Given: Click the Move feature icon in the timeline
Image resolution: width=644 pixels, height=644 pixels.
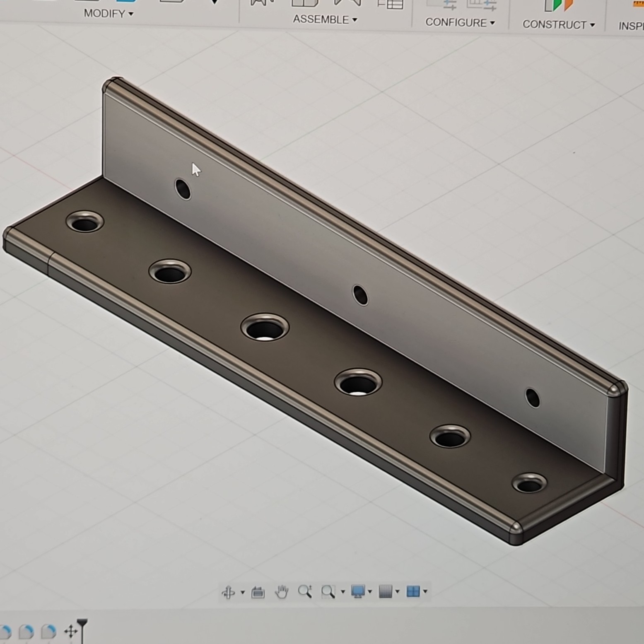Looking at the screenshot, I should [x=71, y=630].
